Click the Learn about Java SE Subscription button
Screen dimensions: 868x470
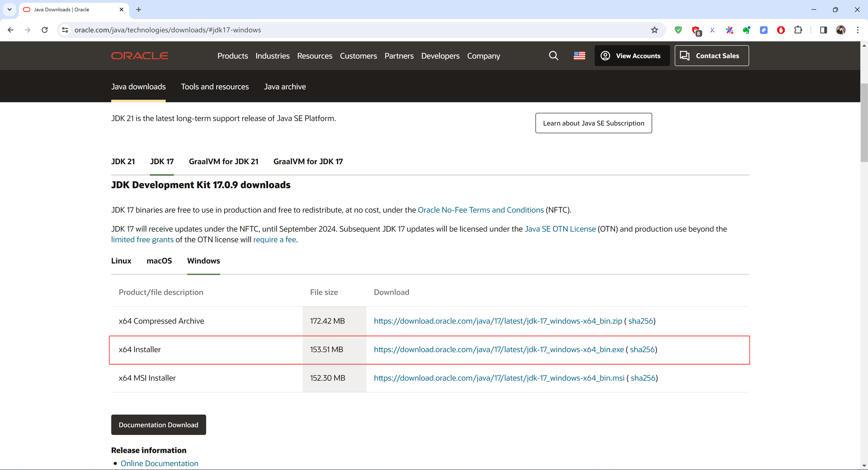point(593,123)
